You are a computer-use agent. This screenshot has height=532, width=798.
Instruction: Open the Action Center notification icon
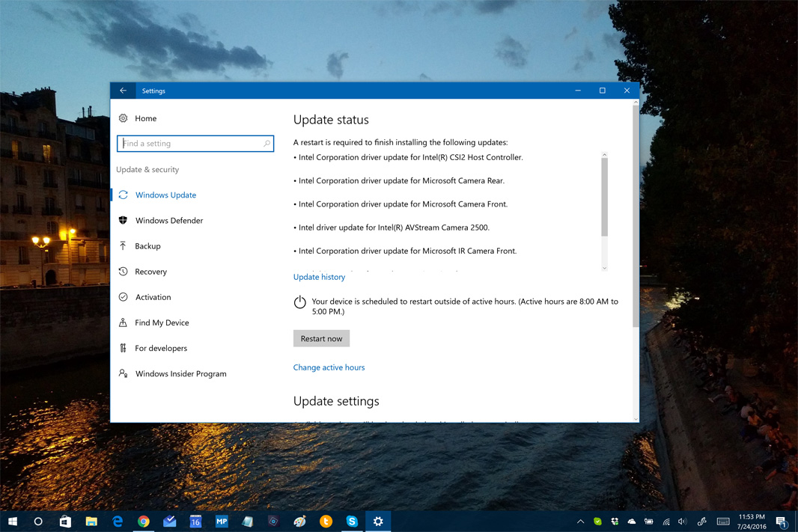(782, 522)
